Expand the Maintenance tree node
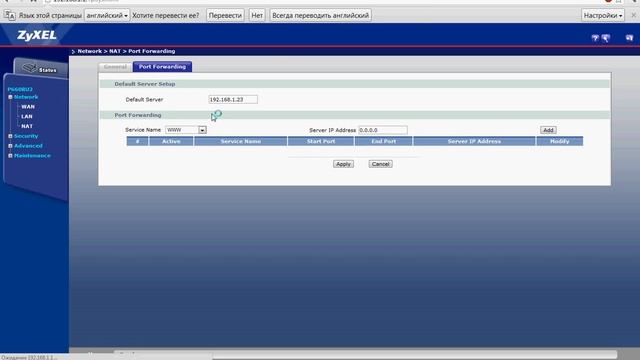Image resolution: width=640 pixels, height=360 pixels. click(x=10, y=156)
